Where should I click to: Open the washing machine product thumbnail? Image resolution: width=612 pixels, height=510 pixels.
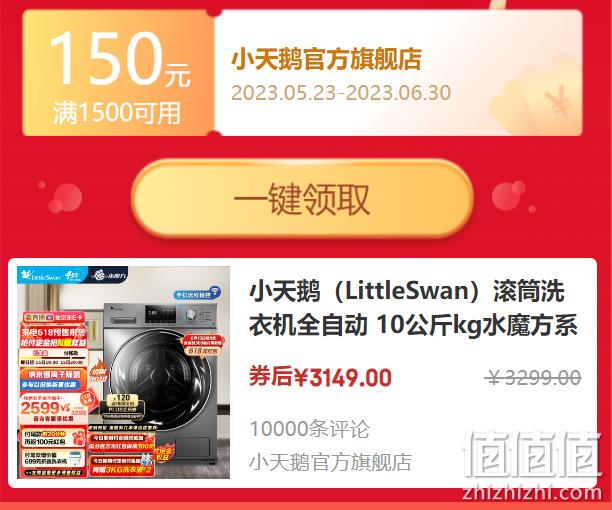pyautogui.click(x=123, y=372)
